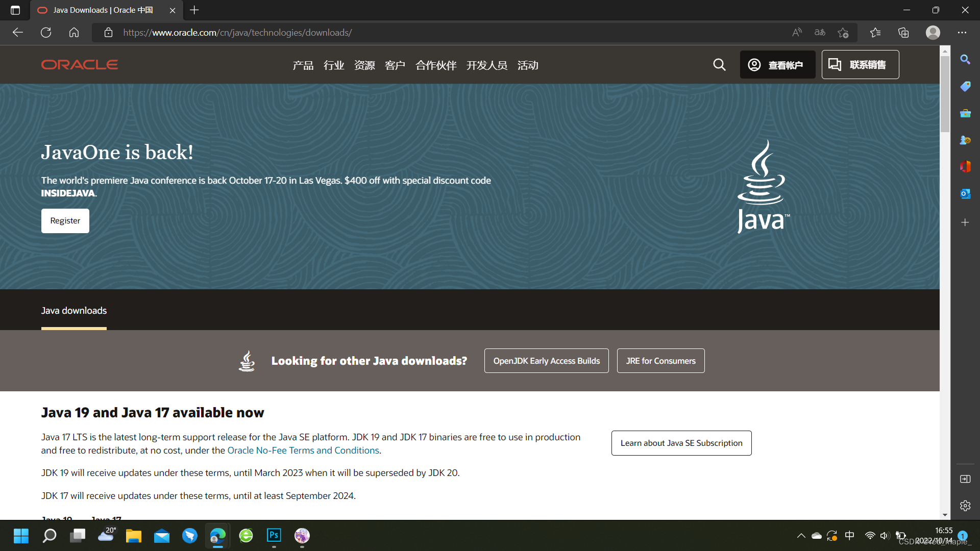Expand the system tray hidden icons chevron
Viewport: 980px width, 551px height.
(801, 536)
